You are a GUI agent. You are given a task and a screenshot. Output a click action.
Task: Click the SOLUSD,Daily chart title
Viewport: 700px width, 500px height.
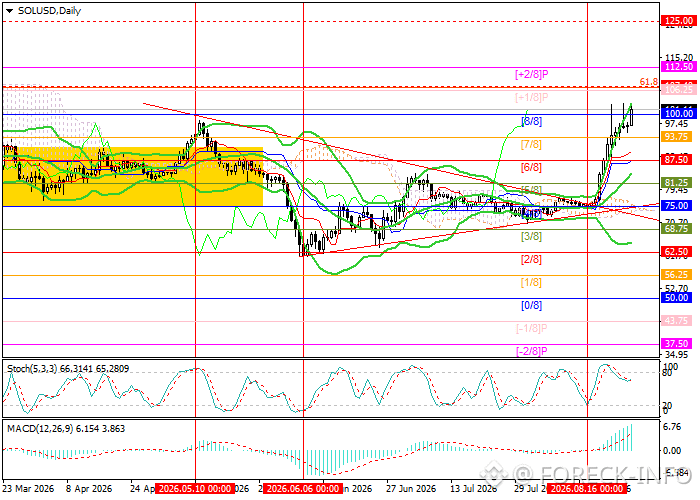click(49, 11)
